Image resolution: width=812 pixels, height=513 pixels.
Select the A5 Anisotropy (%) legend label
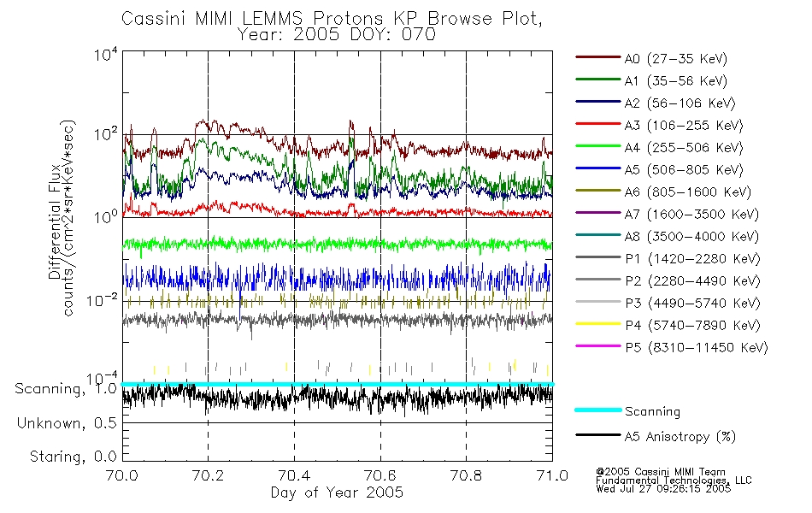pos(680,437)
